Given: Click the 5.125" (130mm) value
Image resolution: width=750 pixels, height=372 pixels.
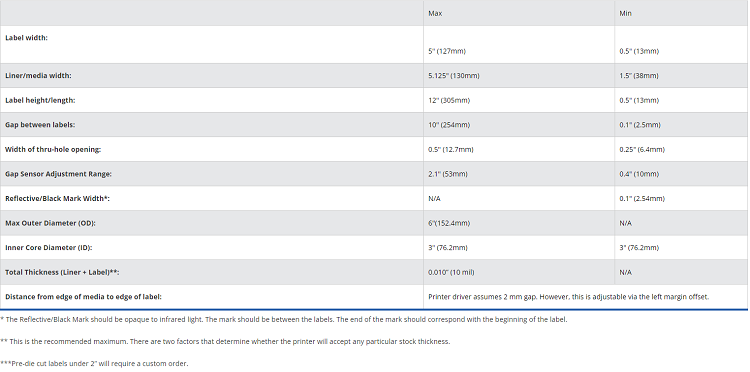Looking at the screenshot, I should 453,76.
